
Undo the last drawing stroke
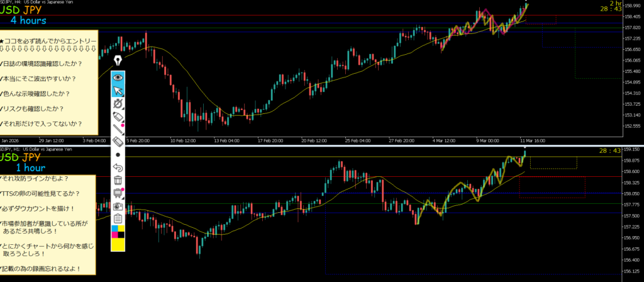[118, 167]
